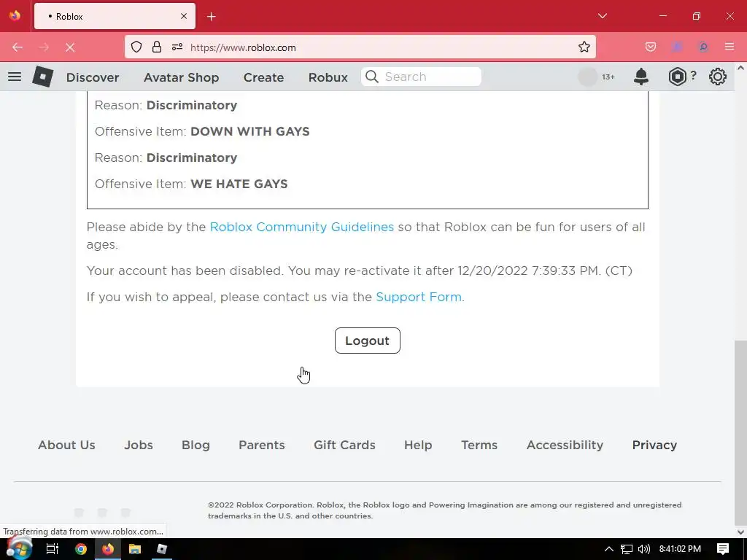747x560 pixels.
Task: Open the Roblox hamburger navigation menu
Action: click(15, 77)
